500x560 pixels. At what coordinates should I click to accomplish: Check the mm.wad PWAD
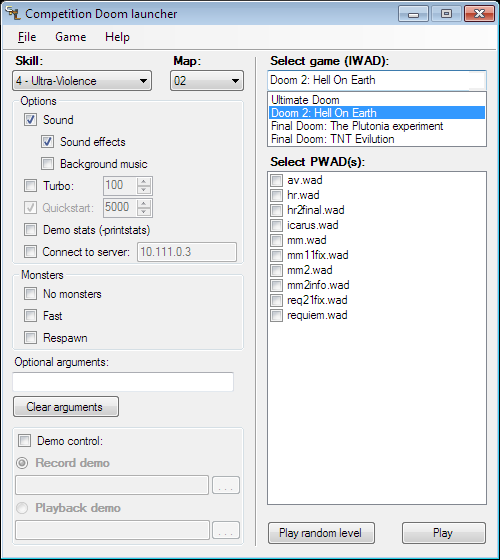[x=276, y=240]
